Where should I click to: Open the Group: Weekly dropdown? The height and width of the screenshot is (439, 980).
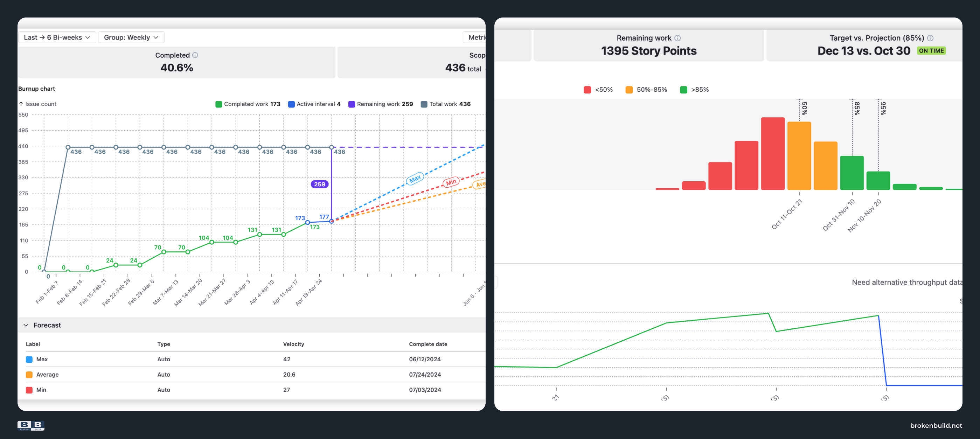[131, 37]
